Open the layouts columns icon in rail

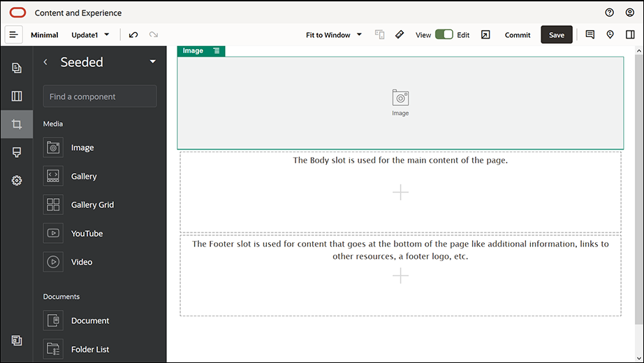click(17, 96)
